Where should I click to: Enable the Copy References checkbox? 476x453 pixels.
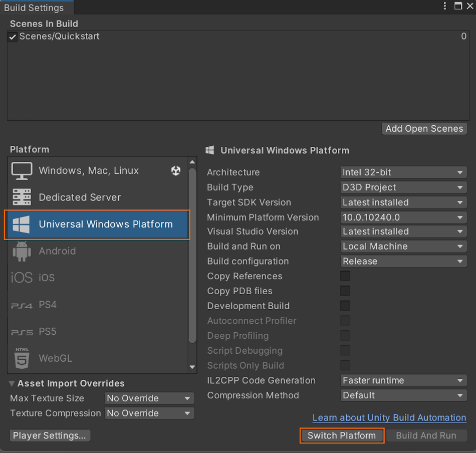(345, 276)
